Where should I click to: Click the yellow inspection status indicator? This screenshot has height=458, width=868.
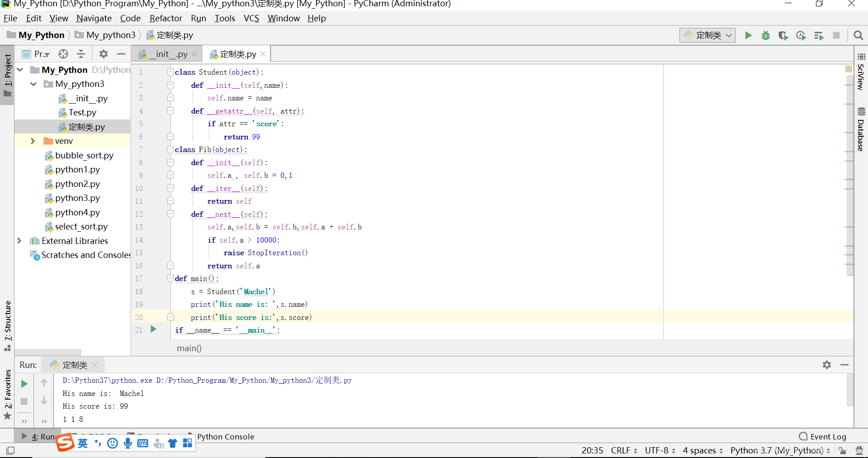(x=849, y=69)
